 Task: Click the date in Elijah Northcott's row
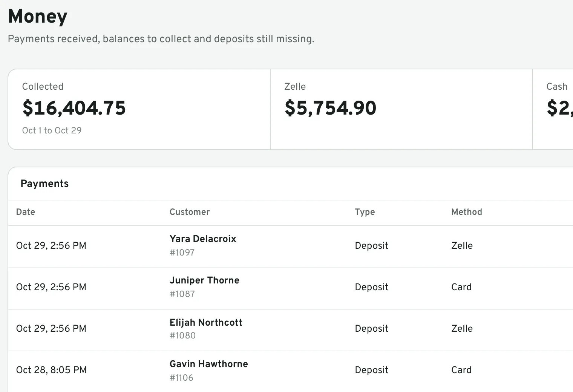[x=51, y=329]
